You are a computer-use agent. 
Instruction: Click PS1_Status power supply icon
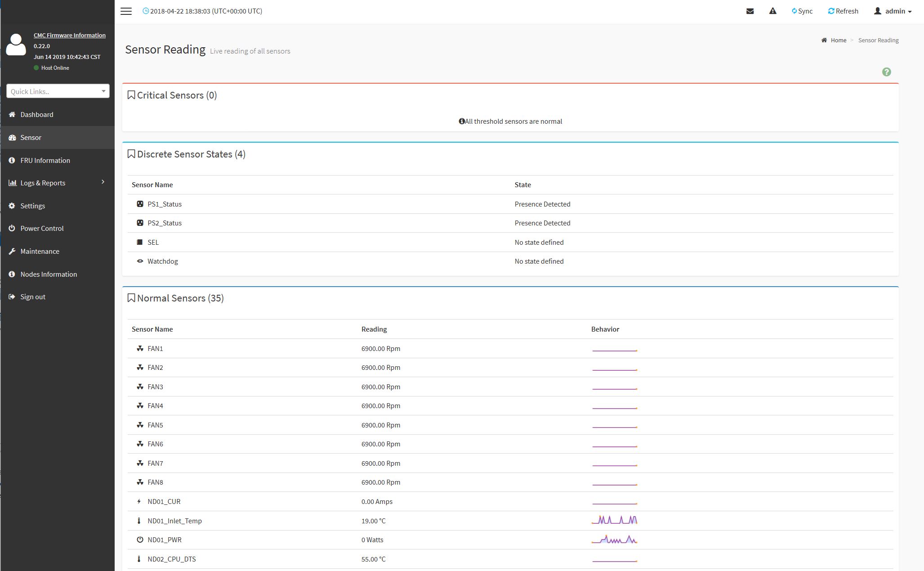pyautogui.click(x=140, y=204)
